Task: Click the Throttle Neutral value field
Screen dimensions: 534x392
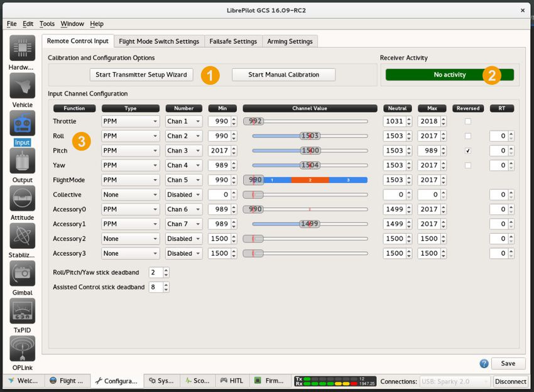Action: pyautogui.click(x=397, y=121)
